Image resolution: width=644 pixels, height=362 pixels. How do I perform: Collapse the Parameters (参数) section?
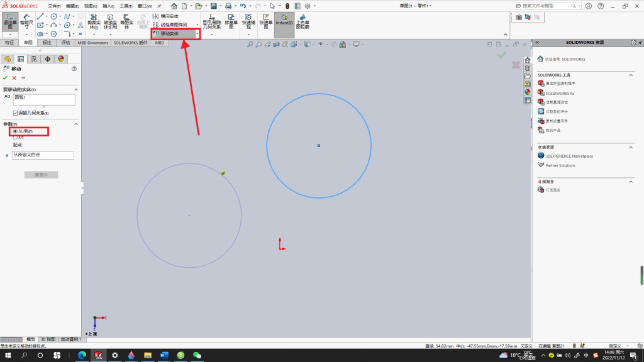[76, 124]
